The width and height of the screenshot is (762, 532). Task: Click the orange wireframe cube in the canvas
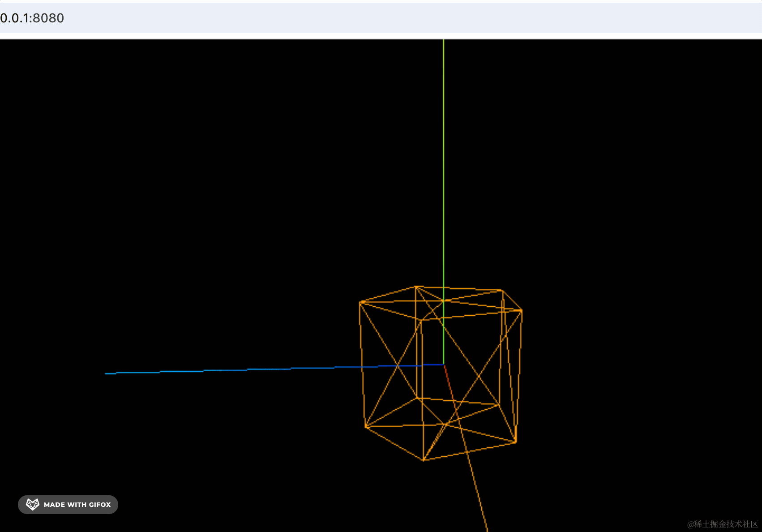click(x=441, y=373)
